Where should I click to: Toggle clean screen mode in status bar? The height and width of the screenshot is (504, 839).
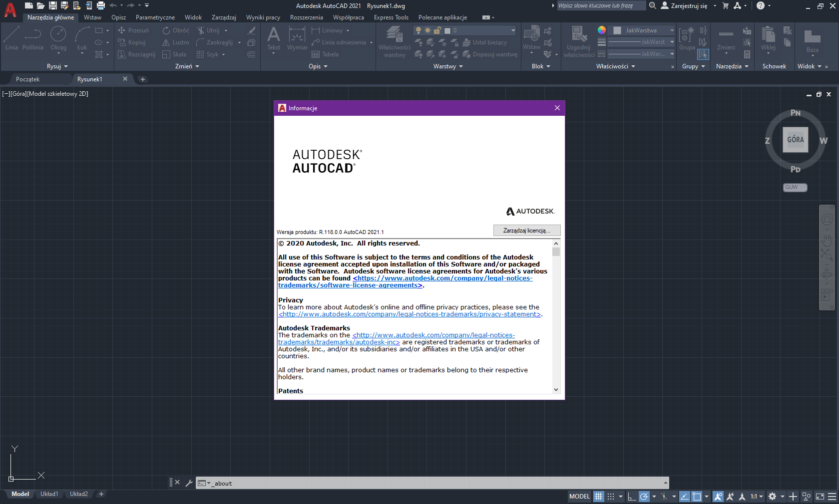click(x=820, y=497)
